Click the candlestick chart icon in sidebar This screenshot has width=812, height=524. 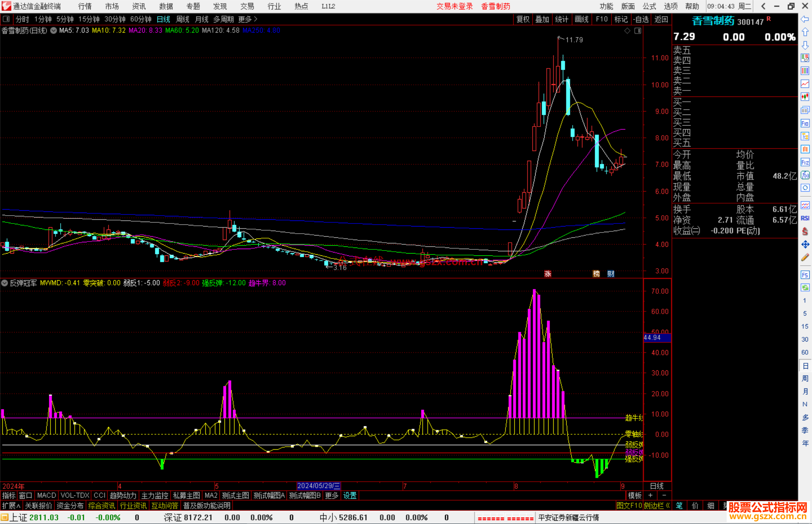[805, 97]
